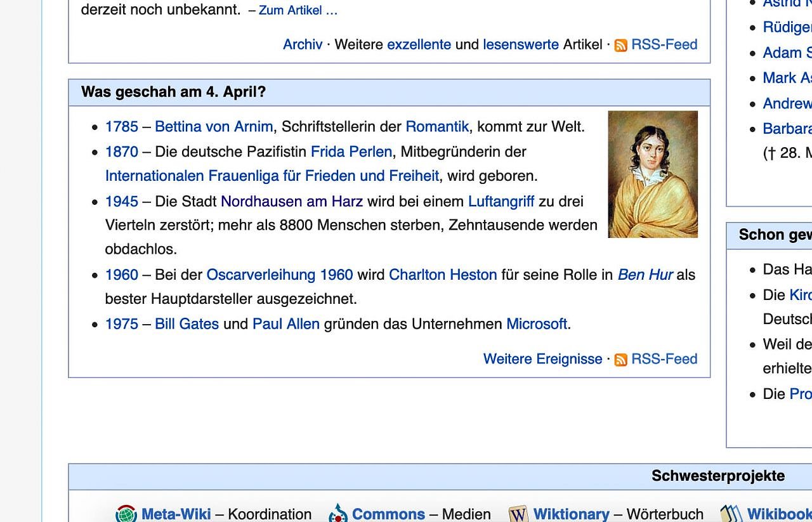This screenshot has height=522, width=812.
Task: Click the RSS icon in the Archiv footer line
Action: tap(620, 45)
